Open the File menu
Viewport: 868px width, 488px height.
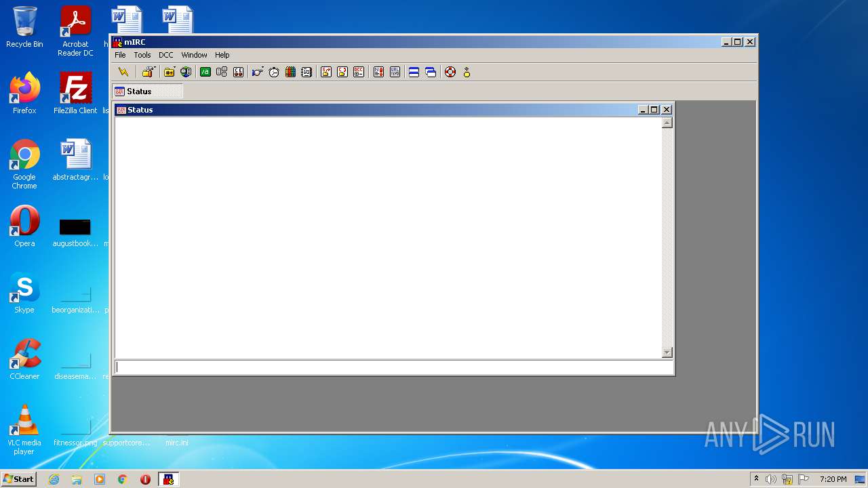[x=120, y=55]
